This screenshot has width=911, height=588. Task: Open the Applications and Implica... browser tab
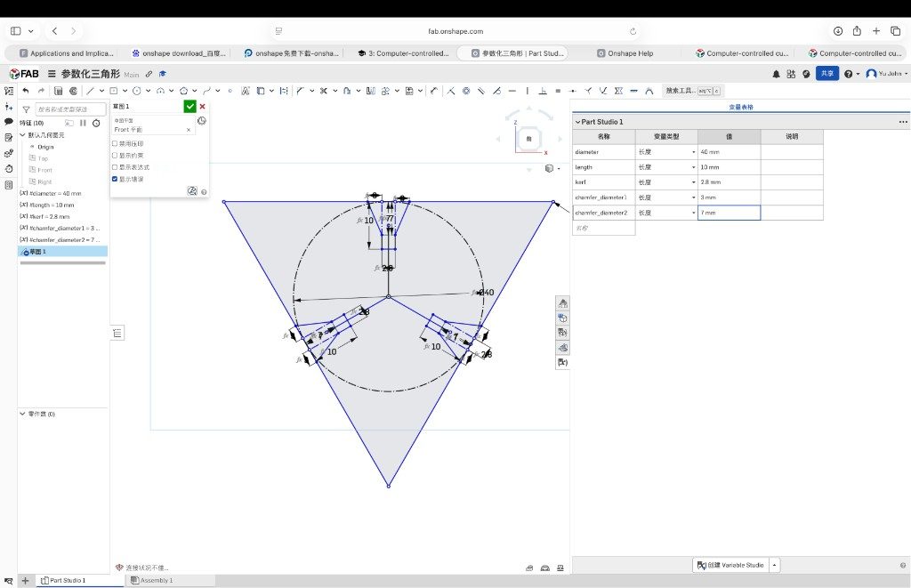pos(66,53)
